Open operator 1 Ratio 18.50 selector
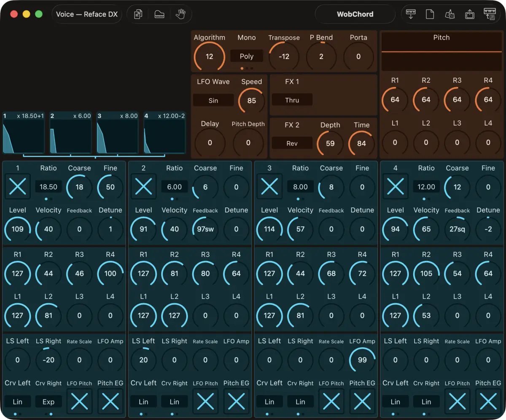Viewport: 506px width, 420px height. (x=48, y=186)
